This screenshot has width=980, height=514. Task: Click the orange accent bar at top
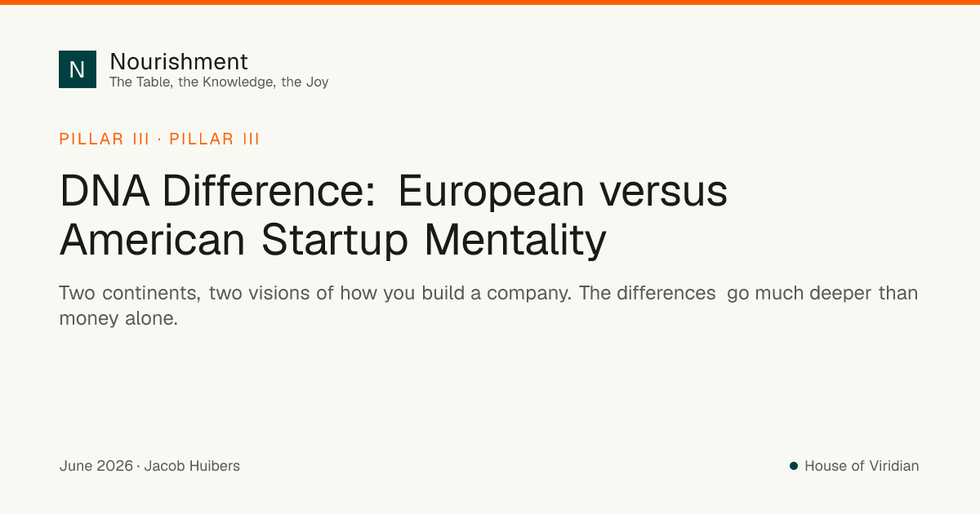click(490, 2)
